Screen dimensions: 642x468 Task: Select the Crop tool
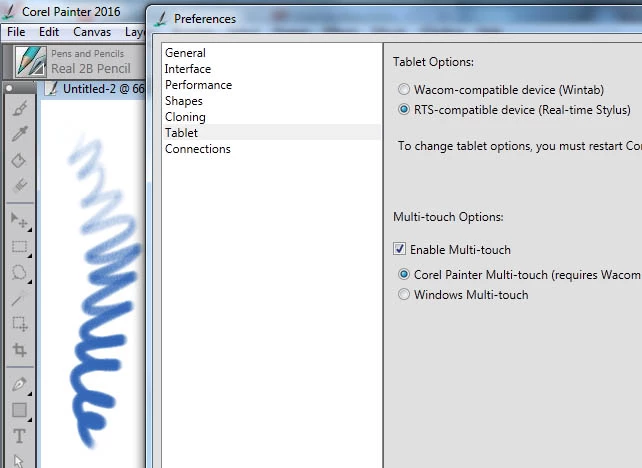coord(19,350)
